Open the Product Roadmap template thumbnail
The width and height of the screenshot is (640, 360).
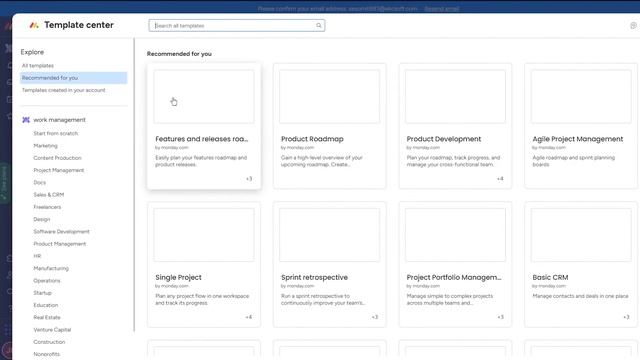[x=330, y=96]
